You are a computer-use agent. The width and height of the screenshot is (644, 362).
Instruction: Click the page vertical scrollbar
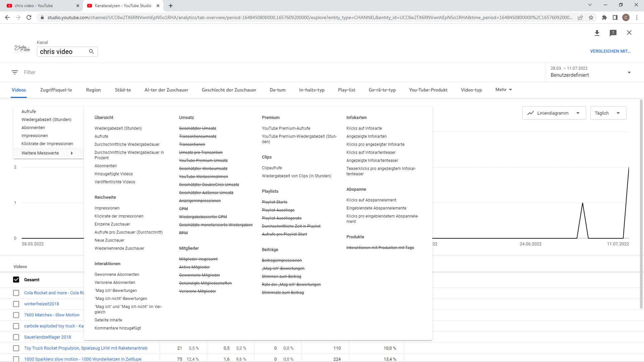pos(641,201)
